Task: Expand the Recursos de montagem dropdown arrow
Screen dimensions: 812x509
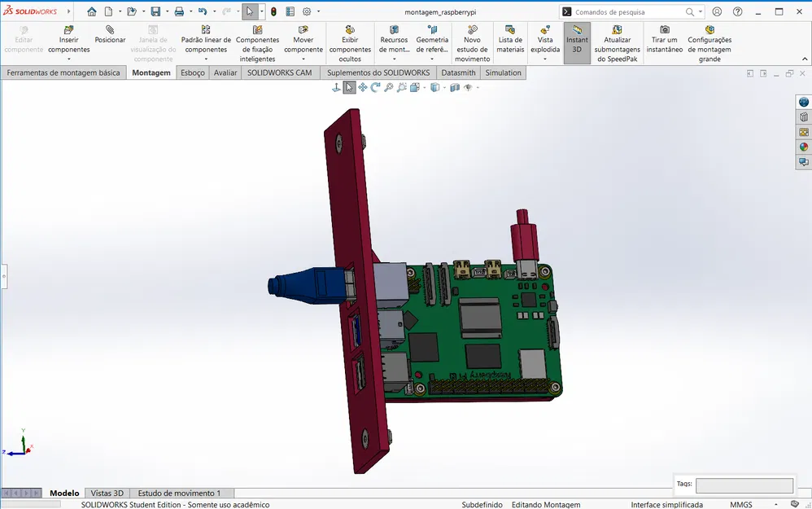Action: (394, 59)
